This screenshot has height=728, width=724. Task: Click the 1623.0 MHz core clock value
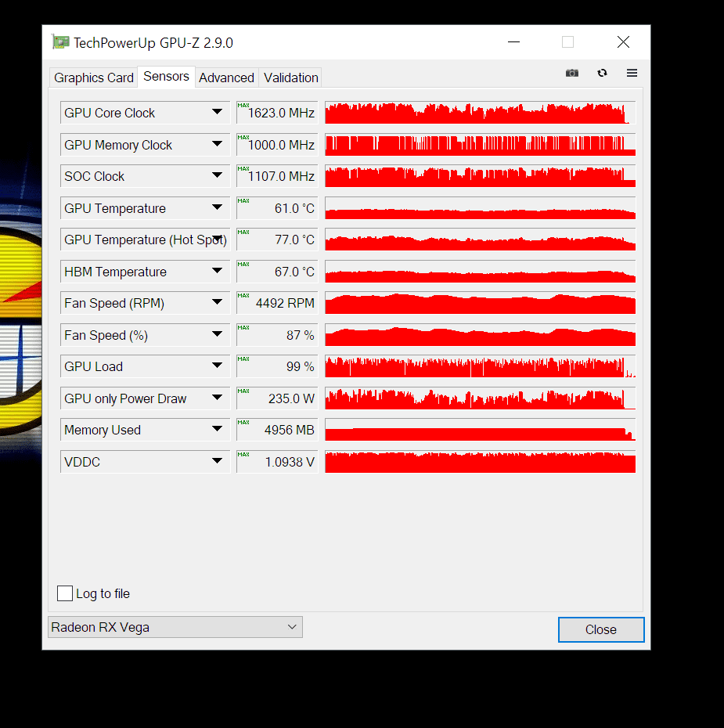click(x=277, y=113)
